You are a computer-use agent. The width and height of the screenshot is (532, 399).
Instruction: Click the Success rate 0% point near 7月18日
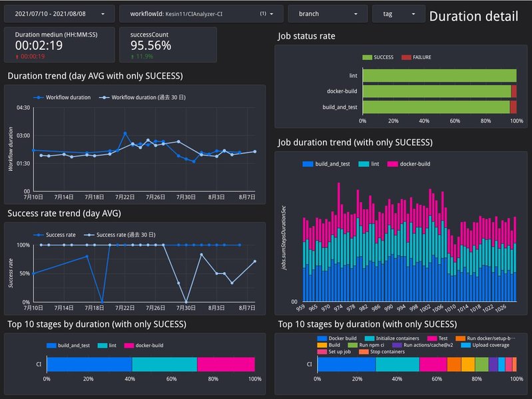pyautogui.click(x=102, y=301)
